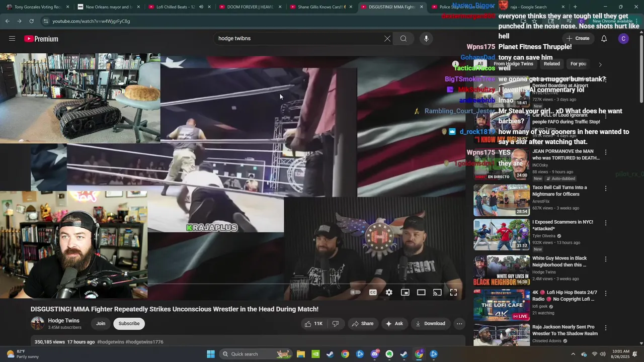Like the video with thumbs up
The image size is (644, 362).
313,324
